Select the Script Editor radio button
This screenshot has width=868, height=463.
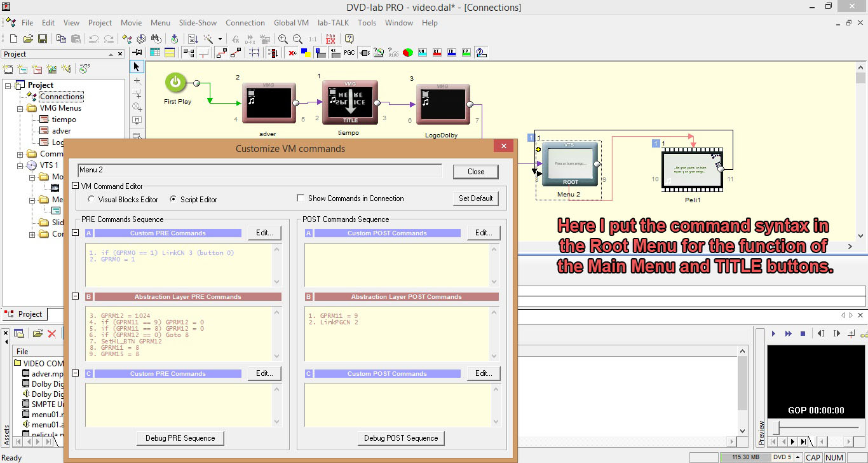coord(173,200)
